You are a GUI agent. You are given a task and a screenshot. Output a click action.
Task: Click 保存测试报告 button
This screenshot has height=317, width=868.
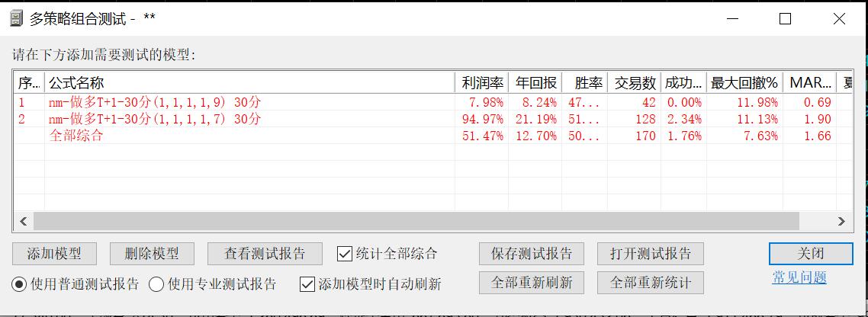point(531,254)
